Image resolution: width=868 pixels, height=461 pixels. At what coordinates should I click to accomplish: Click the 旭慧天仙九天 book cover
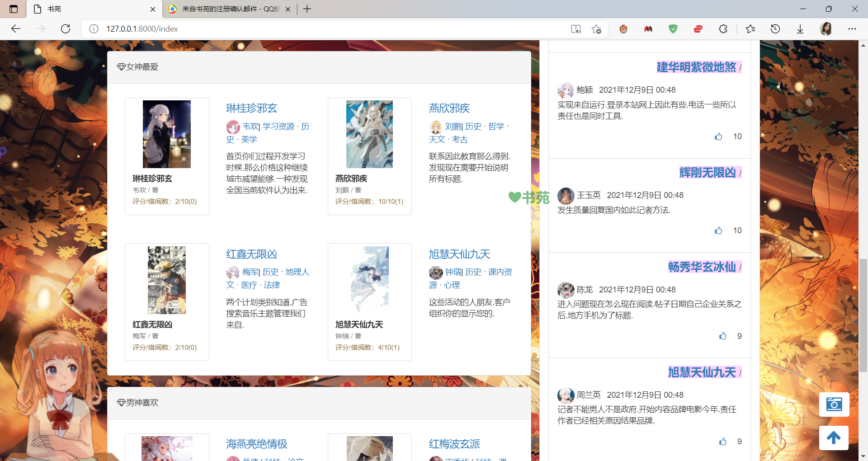(369, 280)
